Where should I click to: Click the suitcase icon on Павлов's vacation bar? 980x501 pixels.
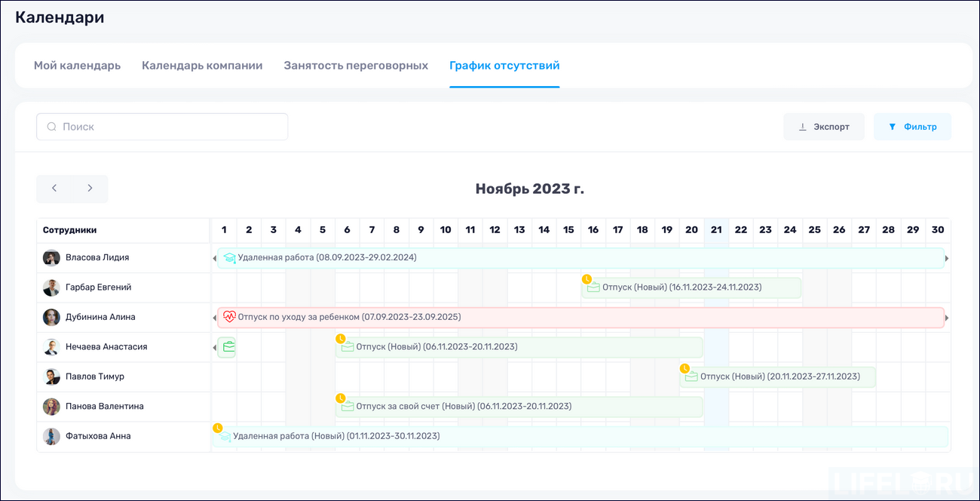coord(690,376)
